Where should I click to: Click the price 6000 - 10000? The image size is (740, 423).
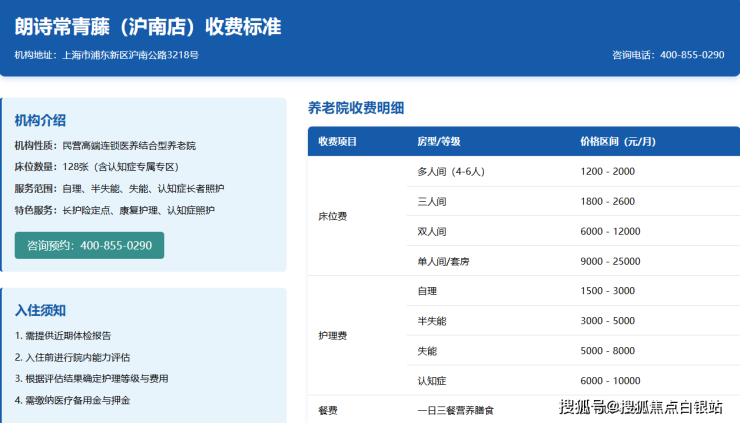click(610, 381)
